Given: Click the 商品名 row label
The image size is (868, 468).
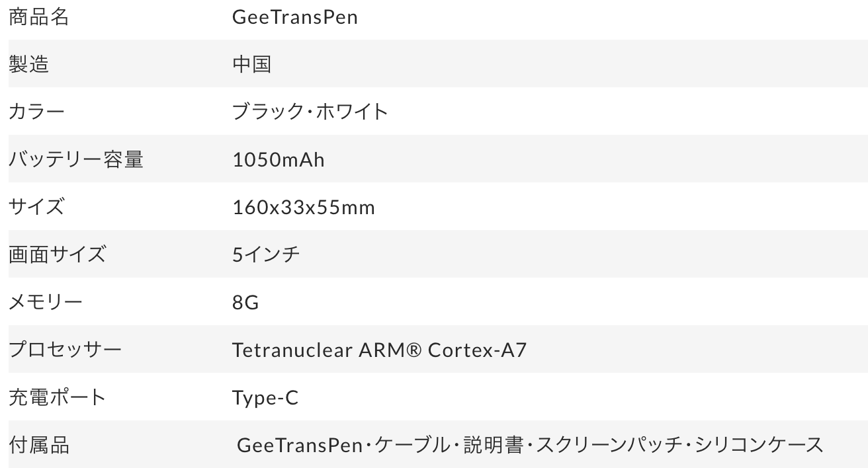Looking at the screenshot, I should [x=38, y=17].
